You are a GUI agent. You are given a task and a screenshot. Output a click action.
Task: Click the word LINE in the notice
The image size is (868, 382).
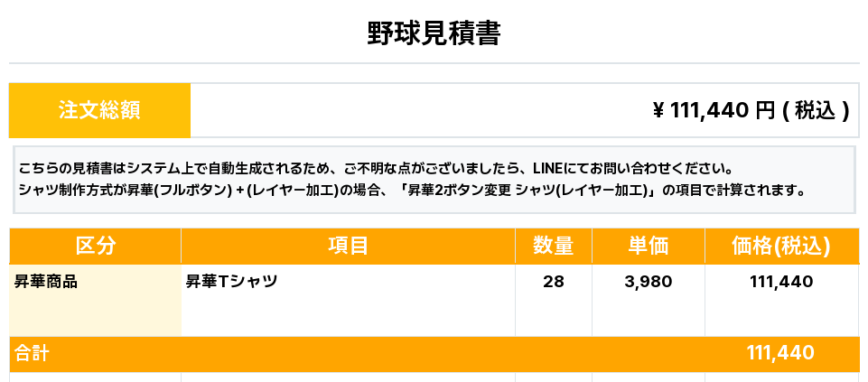547,169
